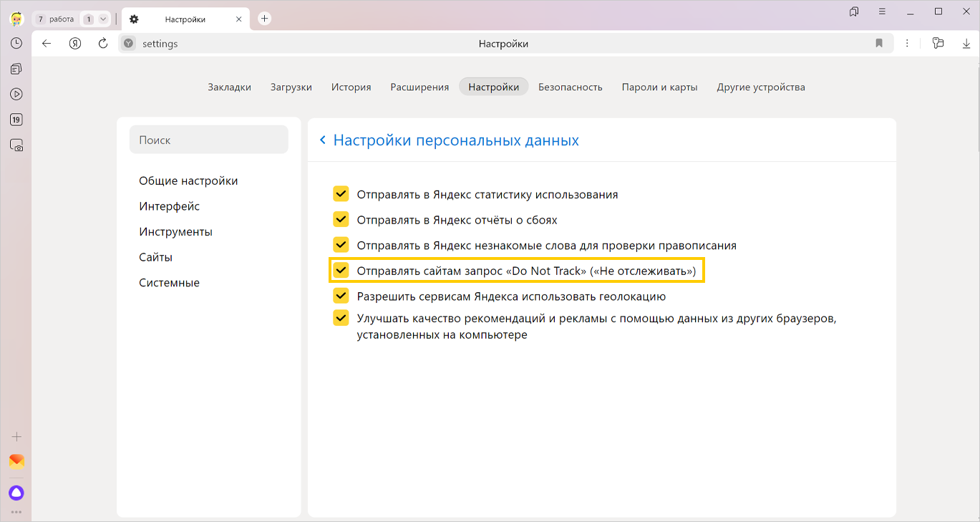Open the address bar three-dots menu

click(908, 44)
